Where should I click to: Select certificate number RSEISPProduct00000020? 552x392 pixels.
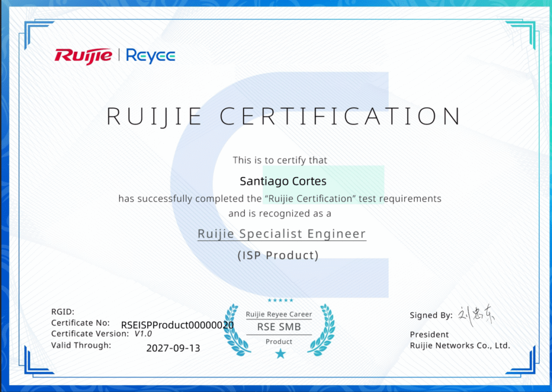tap(177, 325)
